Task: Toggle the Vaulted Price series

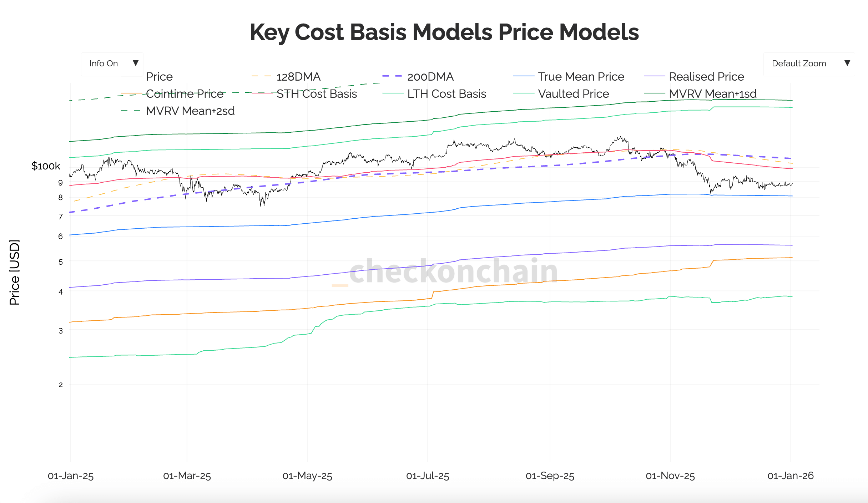Action: click(x=572, y=94)
